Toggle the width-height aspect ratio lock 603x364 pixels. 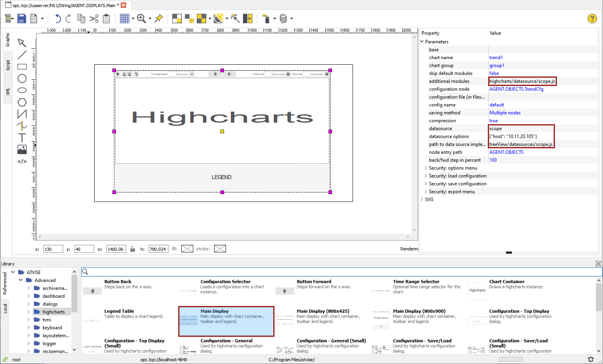coord(133,249)
